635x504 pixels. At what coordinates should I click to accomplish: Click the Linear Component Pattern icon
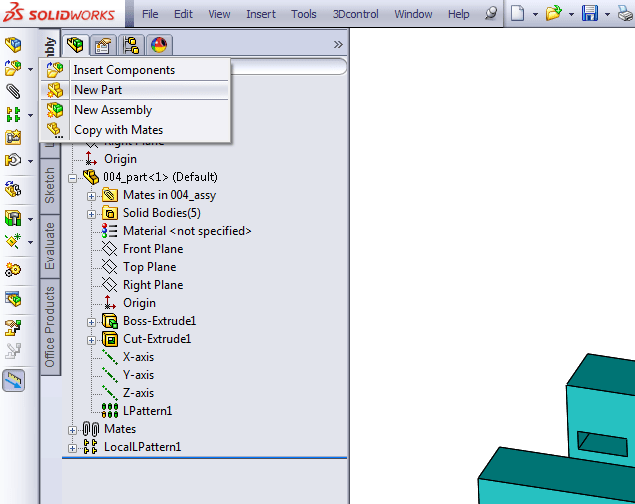point(13,115)
